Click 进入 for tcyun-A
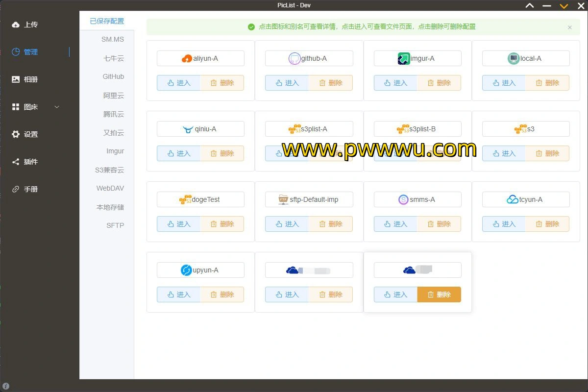Viewport: 588px width, 392px height. pyautogui.click(x=504, y=224)
